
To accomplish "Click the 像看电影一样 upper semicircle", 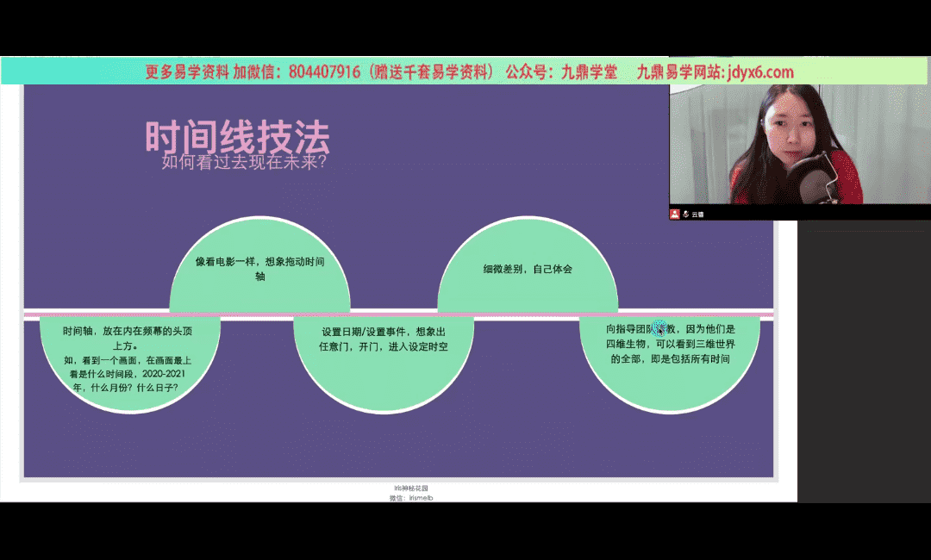I will [x=259, y=268].
